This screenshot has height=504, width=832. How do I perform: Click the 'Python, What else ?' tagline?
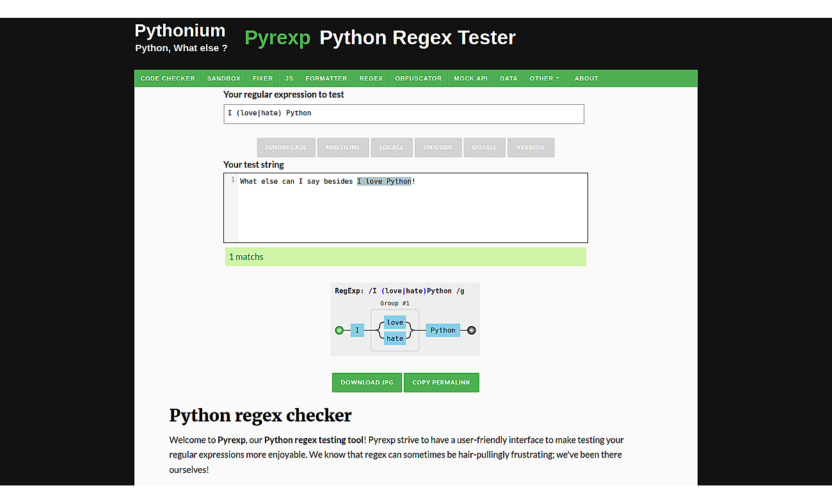pyautogui.click(x=181, y=49)
